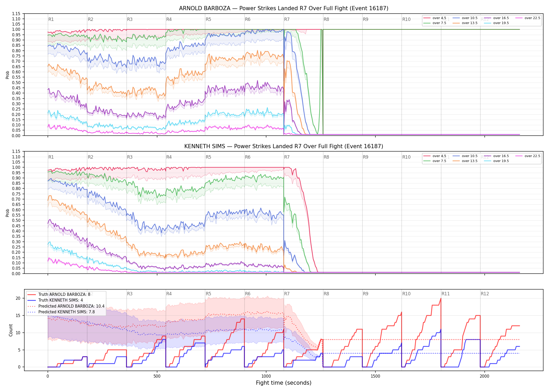Click the R9 round marker in top chart

click(365, 19)
